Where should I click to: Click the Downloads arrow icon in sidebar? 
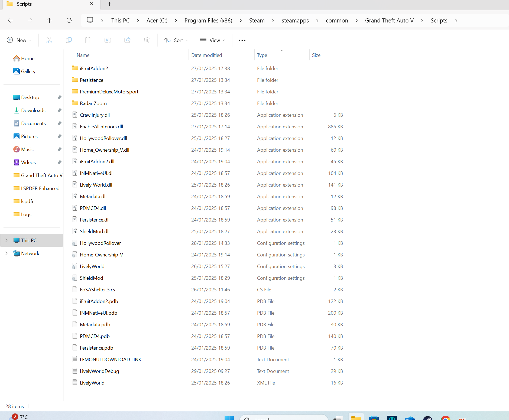17,110
